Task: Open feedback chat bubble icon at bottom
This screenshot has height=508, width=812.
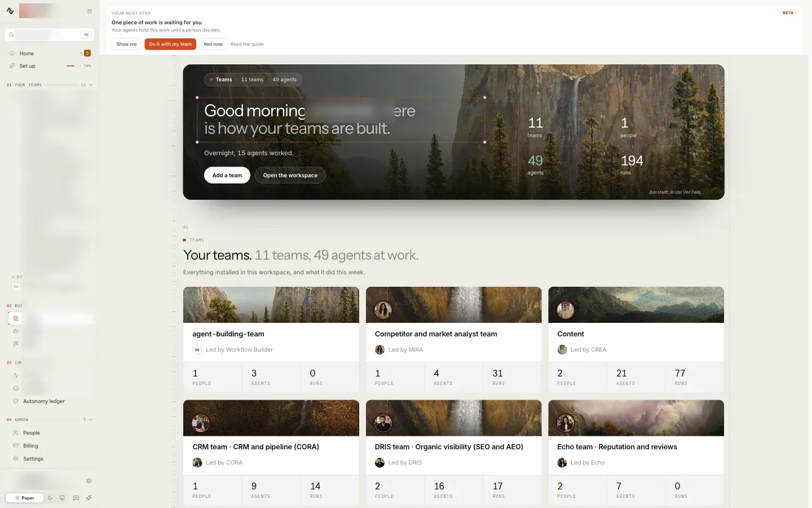Action: click(x=76, y=498)
